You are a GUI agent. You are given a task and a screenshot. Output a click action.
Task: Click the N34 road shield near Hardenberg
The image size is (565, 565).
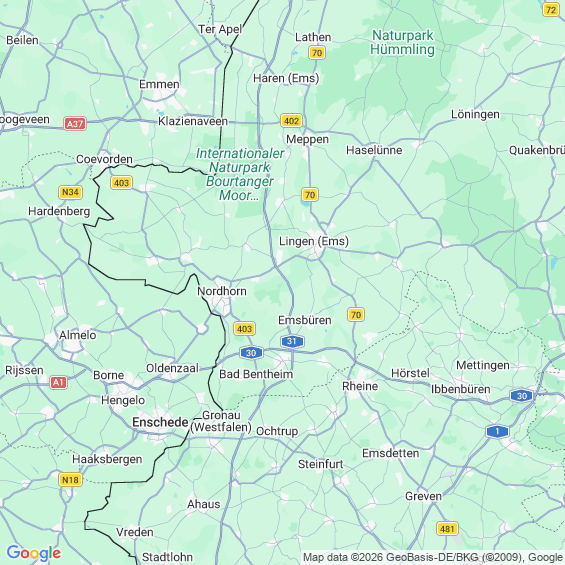70,192
